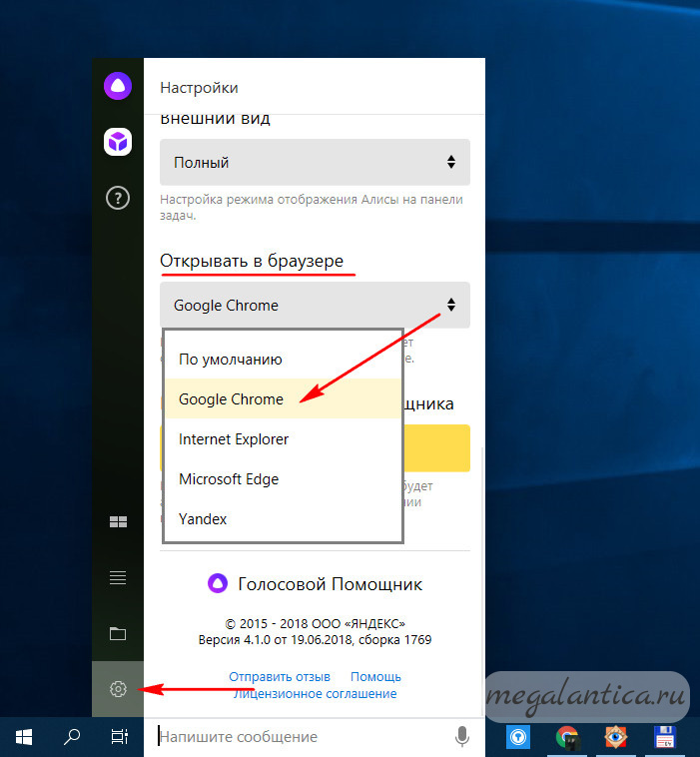The width and height of the screenshot is (700, 757).
Task: Click the Версия 4.1.0 build text
Action: coord(315,640)
